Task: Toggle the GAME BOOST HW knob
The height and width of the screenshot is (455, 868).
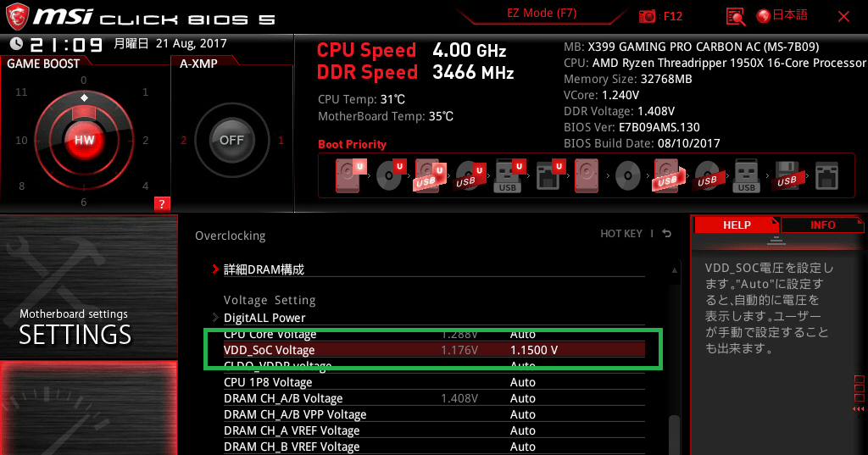Action: tap(84, 140)
